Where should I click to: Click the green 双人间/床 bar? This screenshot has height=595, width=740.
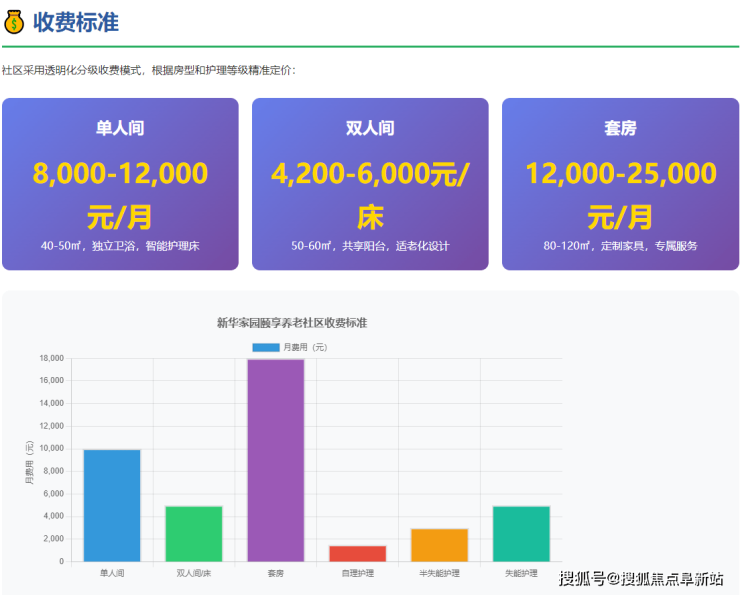pos(194,533)
